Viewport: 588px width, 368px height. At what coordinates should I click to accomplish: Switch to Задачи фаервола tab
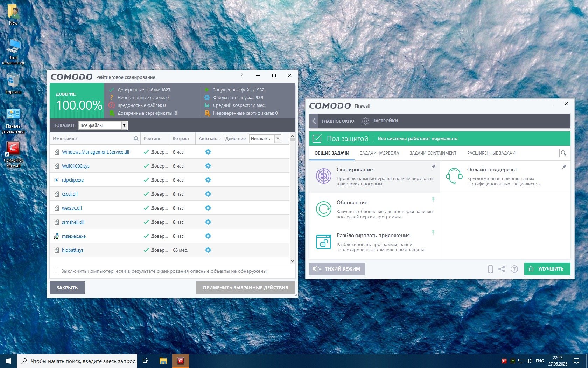(x=379, y=153)
